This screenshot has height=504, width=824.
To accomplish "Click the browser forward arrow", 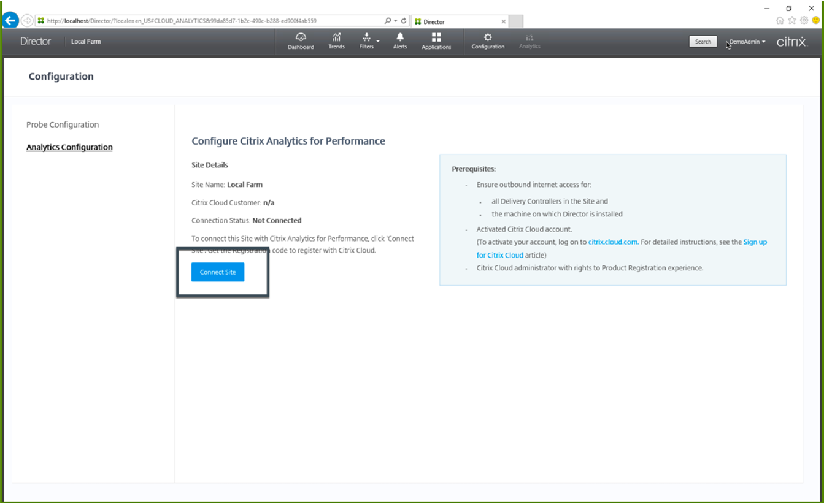I will click(x=27, y=21).
